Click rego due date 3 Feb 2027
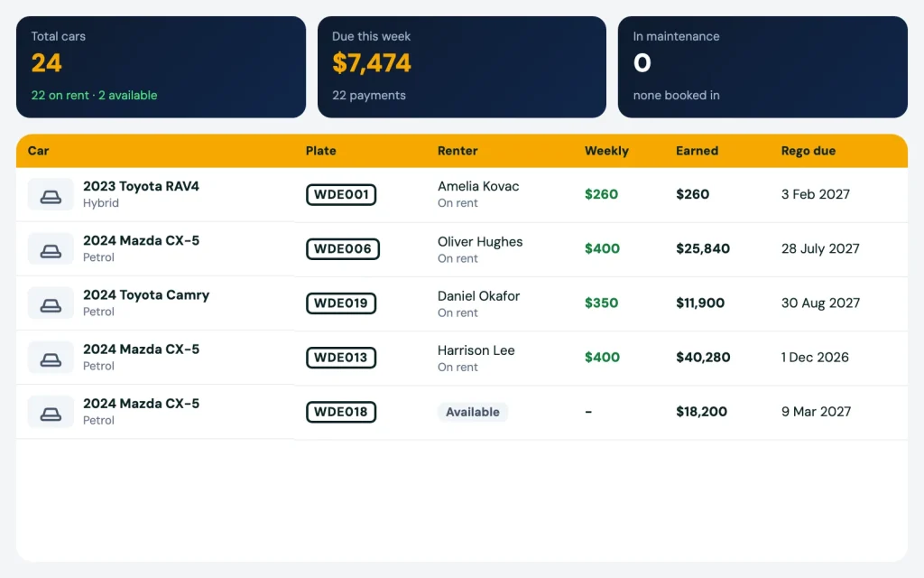This screenshot has height=578, width=924. [816, 195]
